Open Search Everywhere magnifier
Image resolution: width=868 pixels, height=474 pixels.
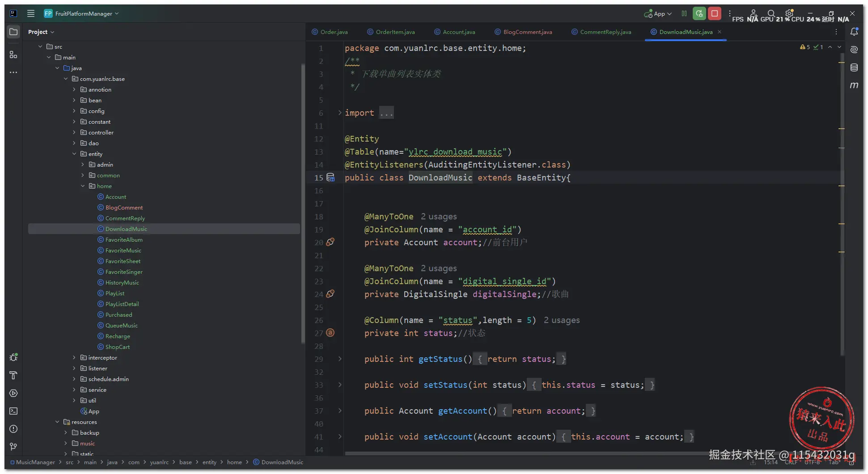click(x=771, y=13)
